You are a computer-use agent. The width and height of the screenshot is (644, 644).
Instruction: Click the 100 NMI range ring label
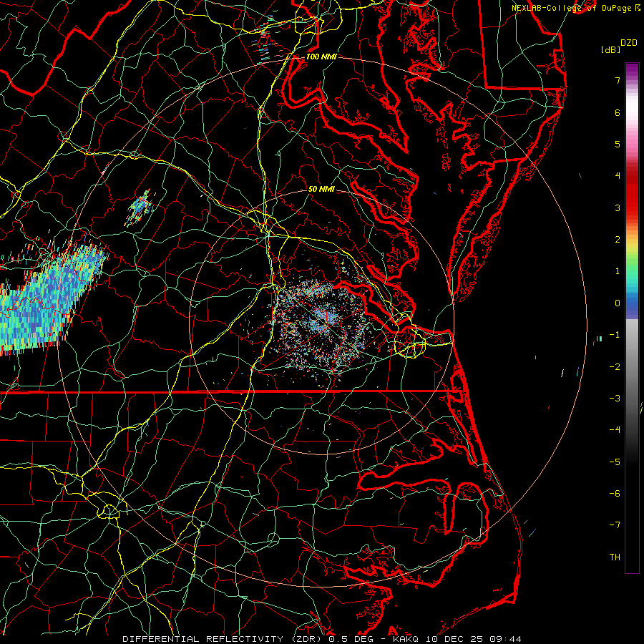[x=321, y=57]
